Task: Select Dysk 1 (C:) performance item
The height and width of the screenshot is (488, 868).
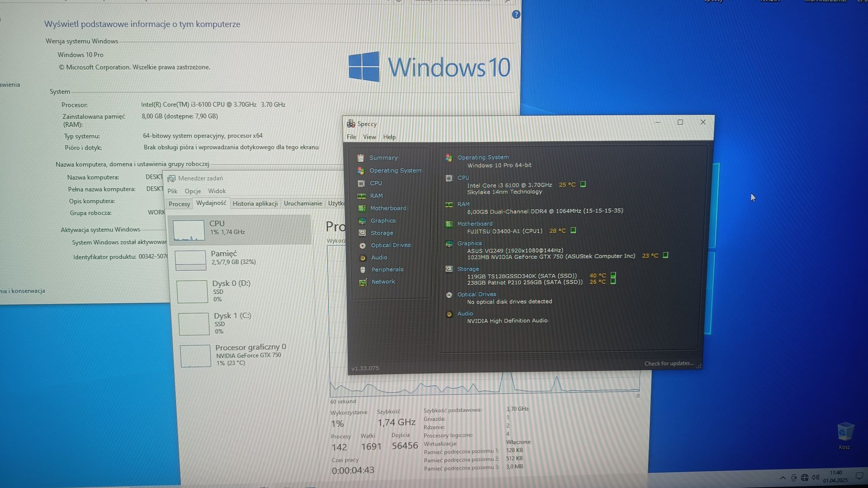Action: point(244,323)
